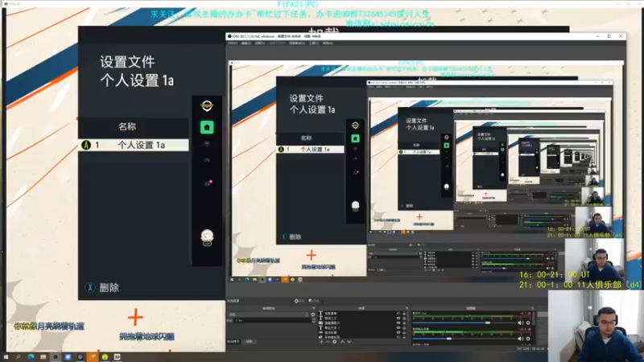Open transition properties gear icon
This screenshot has height=362, width=644.
(313, 315)
